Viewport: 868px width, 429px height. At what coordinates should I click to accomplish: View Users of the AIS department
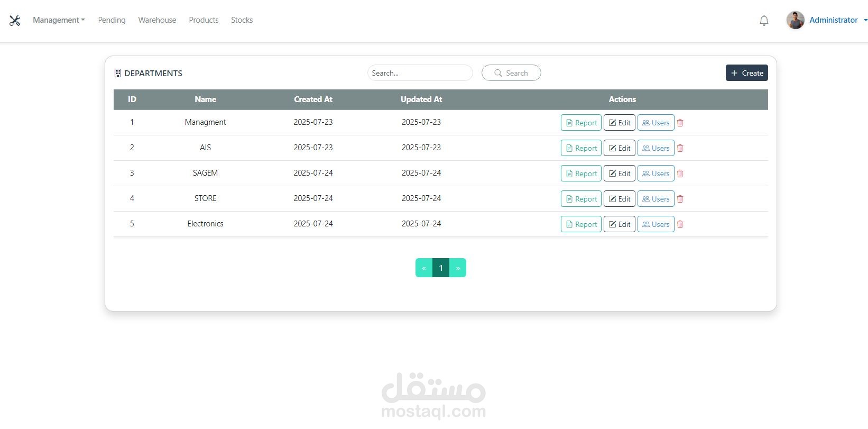pos(656,148)
